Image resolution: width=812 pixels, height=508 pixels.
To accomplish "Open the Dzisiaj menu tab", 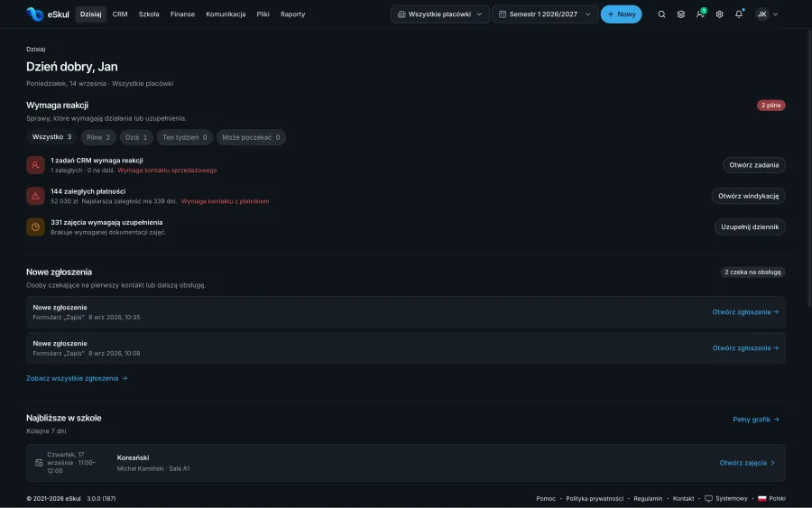I will [90, 14].
